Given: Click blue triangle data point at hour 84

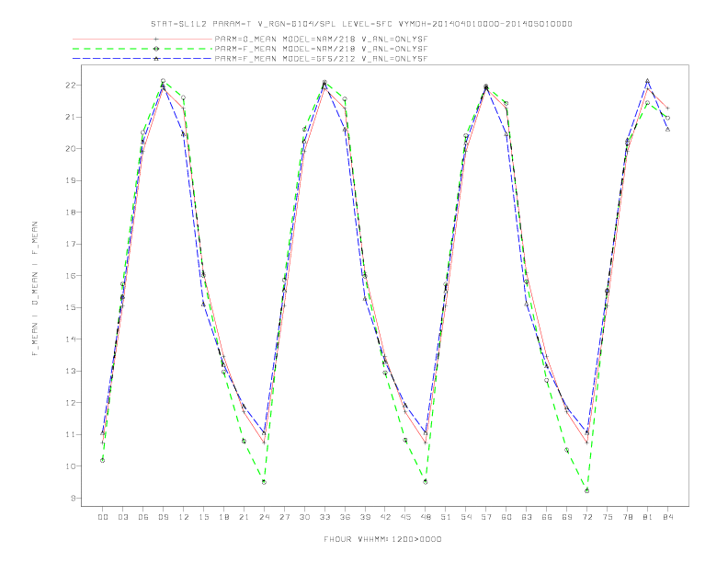Looking at the screenshot, I should click(667, 130).
